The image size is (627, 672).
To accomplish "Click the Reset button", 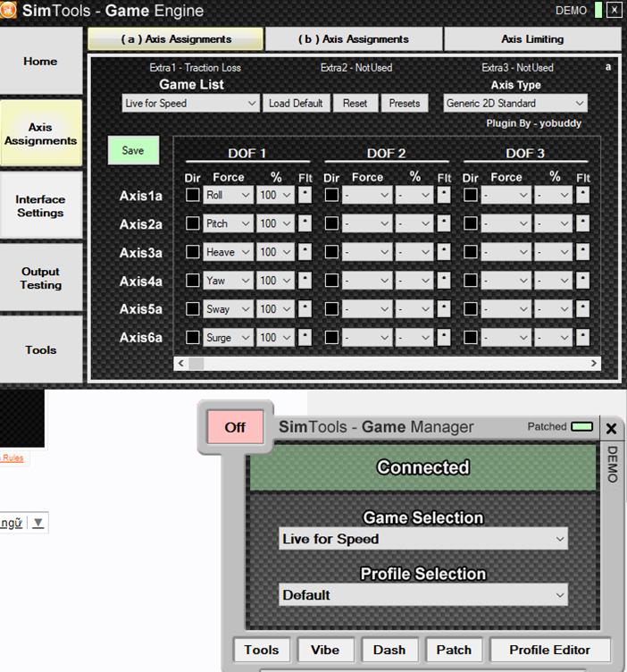I will (355, 104).
